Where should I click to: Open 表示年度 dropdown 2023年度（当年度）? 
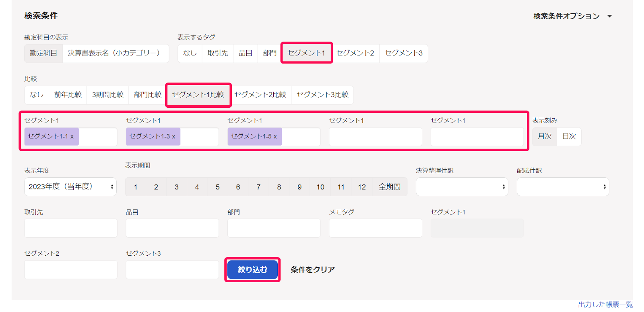tap(70, 187)
